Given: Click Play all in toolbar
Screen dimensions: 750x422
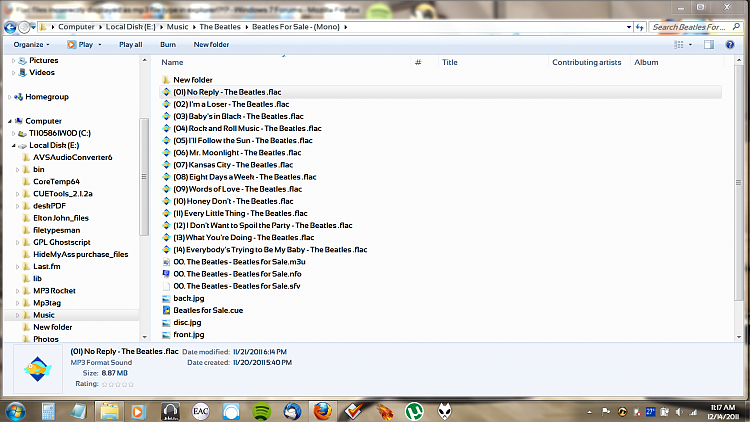Looking at the screenshot, I should point(131,44).
